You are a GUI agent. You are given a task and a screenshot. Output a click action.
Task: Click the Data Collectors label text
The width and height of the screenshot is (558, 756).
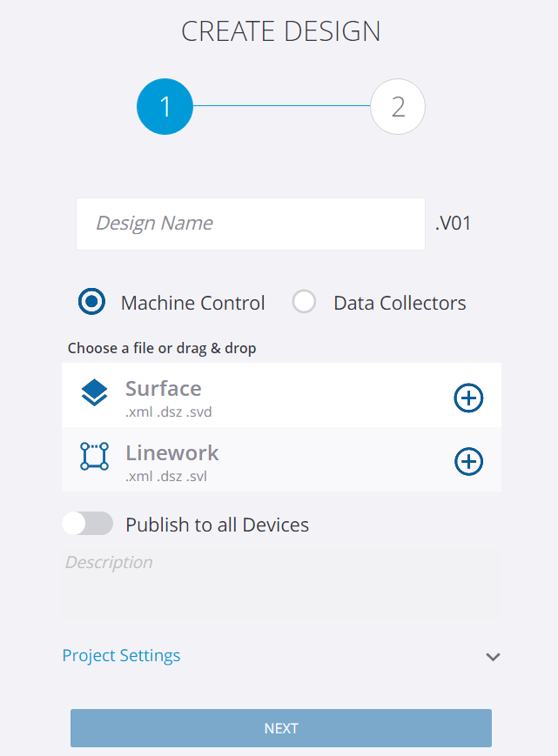point(400,303)
